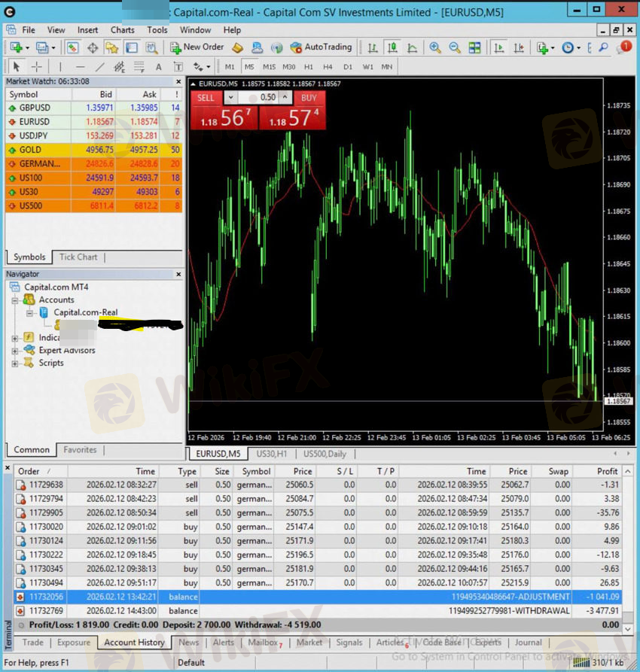Increase lot volume with the up arrow
Screen dimensions: 640x672
[x=285, y=97]
